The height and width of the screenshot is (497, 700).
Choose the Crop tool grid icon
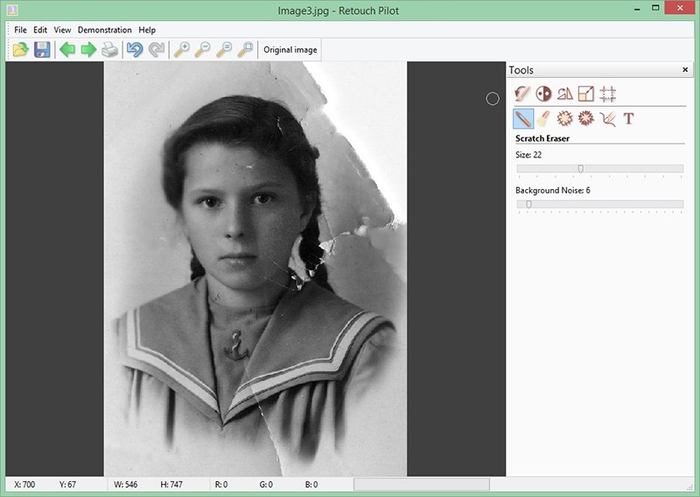608,94
